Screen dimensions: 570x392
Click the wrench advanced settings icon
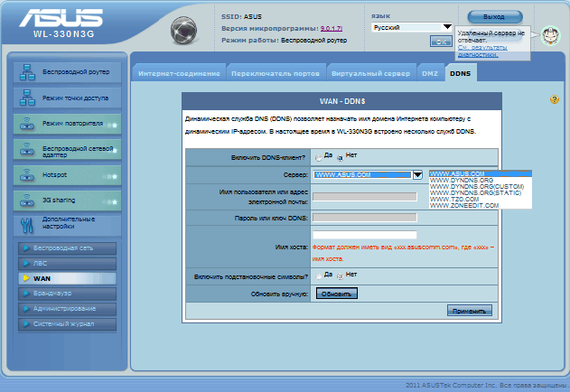[27, 226]
